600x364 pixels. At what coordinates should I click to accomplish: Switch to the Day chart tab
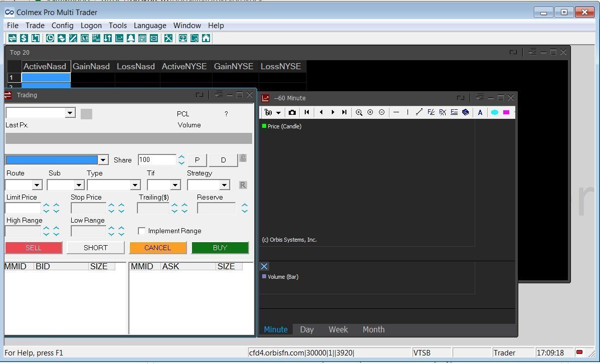[x=307, y=329]
